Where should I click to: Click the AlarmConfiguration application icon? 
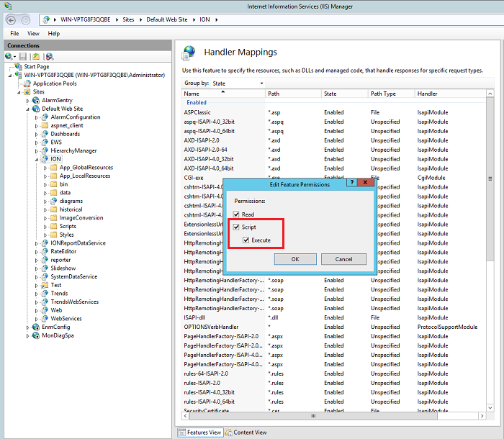45,117
